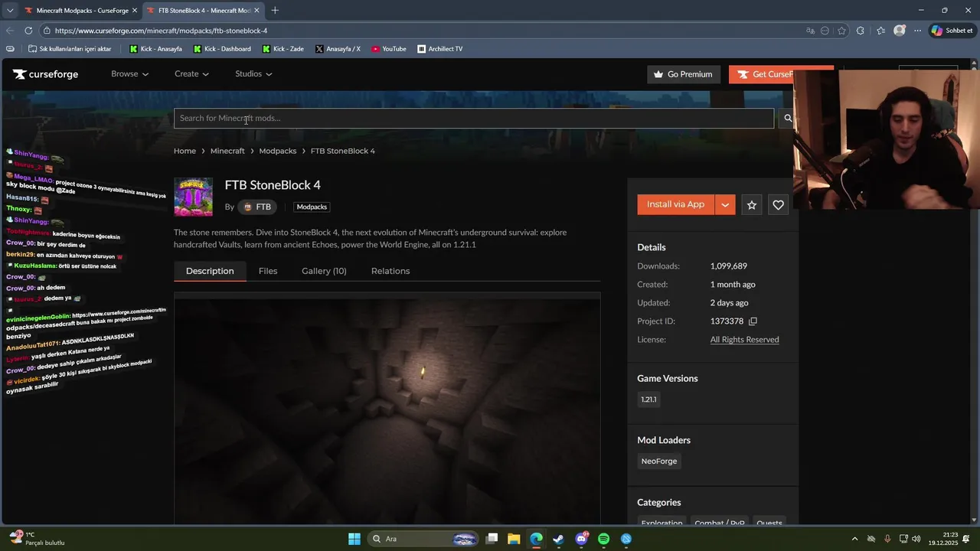The height and width of the screenshot is (551, 980).
Task: Like the modpack with heart icon
Action: coord(778,205)
